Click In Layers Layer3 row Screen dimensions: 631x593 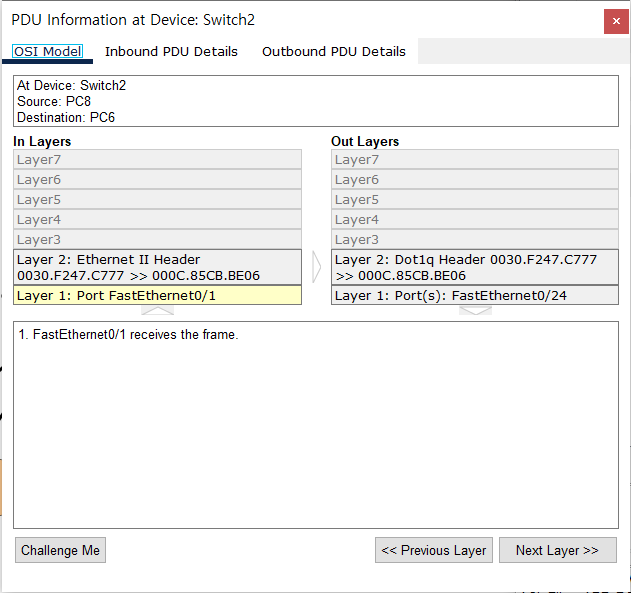click(x=157, y=239)
